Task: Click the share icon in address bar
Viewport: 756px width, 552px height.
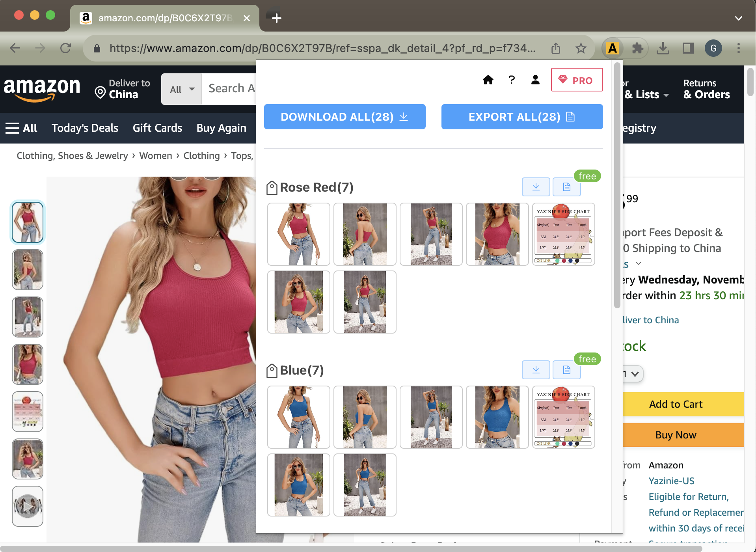Action: pos(556,48)
